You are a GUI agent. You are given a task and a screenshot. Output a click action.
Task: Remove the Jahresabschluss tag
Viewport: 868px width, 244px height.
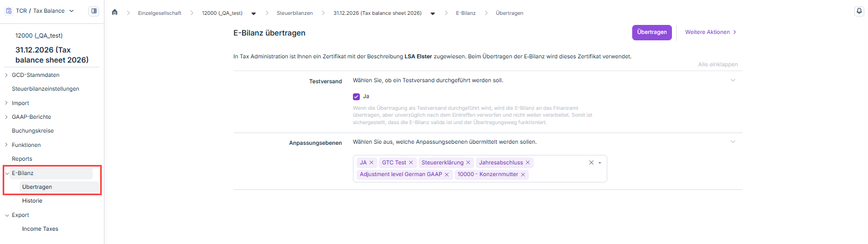pos(528,162)
